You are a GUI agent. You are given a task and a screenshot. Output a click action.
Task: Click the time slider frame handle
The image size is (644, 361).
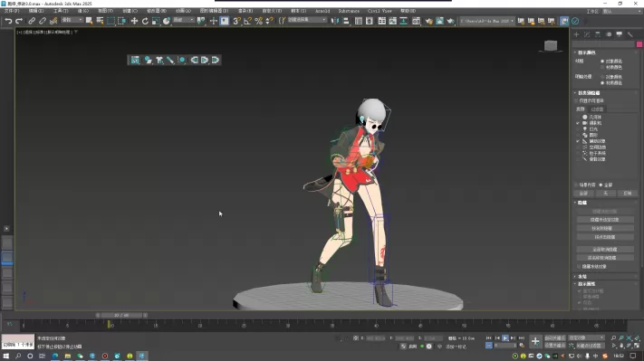tap(121, 315)
